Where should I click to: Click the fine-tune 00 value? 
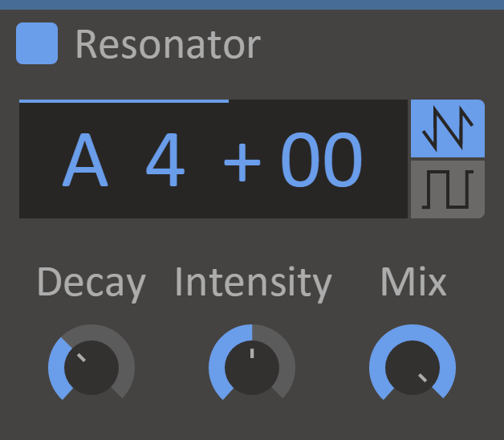coord(321,161)
